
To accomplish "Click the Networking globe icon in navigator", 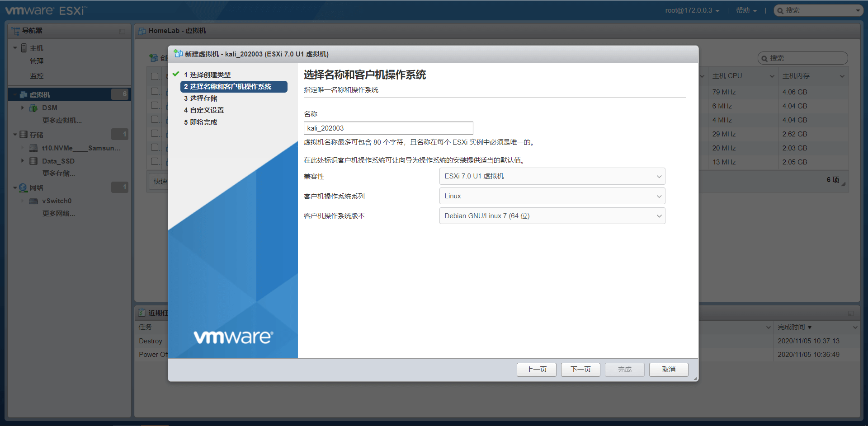I will pos(24,187).
